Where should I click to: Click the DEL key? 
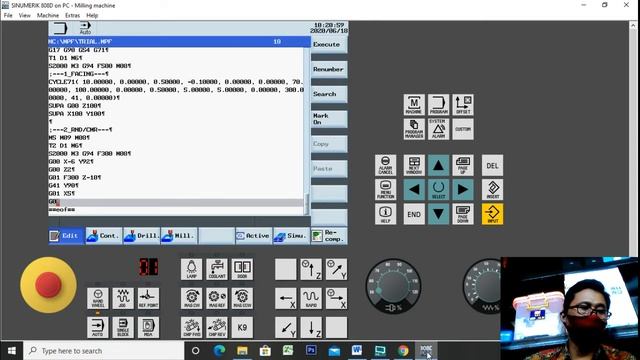(x=492, y=165)
